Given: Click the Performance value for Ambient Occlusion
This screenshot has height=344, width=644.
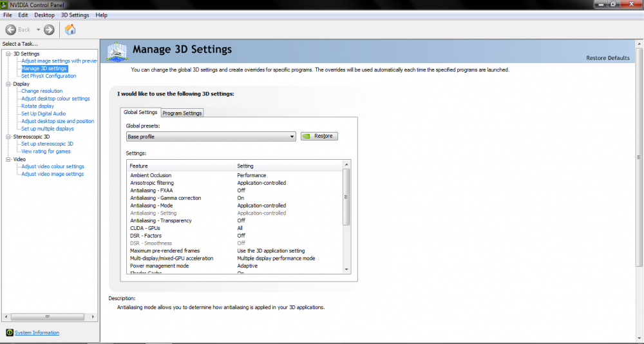Looking at the screenshot, I should coord(251,175).
